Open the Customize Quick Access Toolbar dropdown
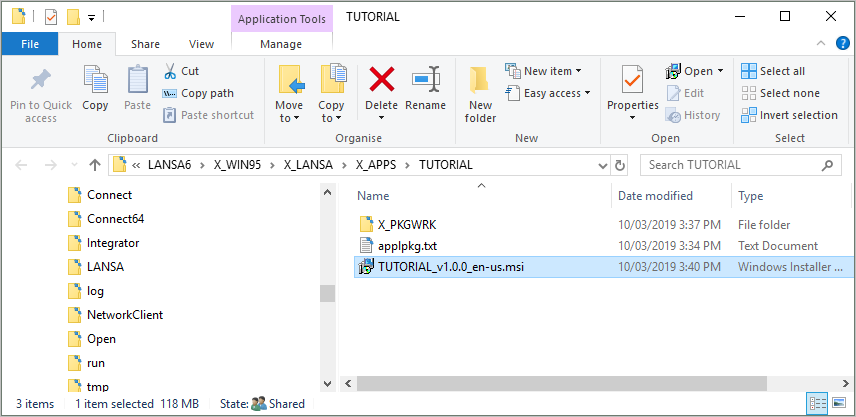 91,17
